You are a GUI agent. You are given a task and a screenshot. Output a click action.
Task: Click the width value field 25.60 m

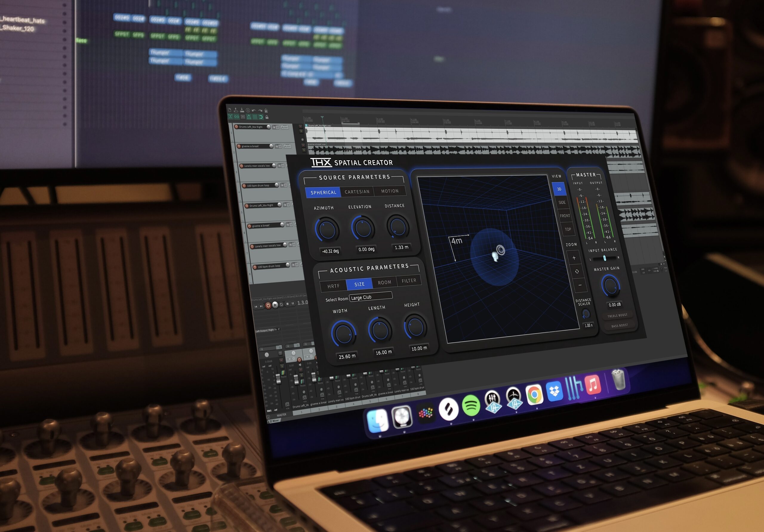[347, 356]
